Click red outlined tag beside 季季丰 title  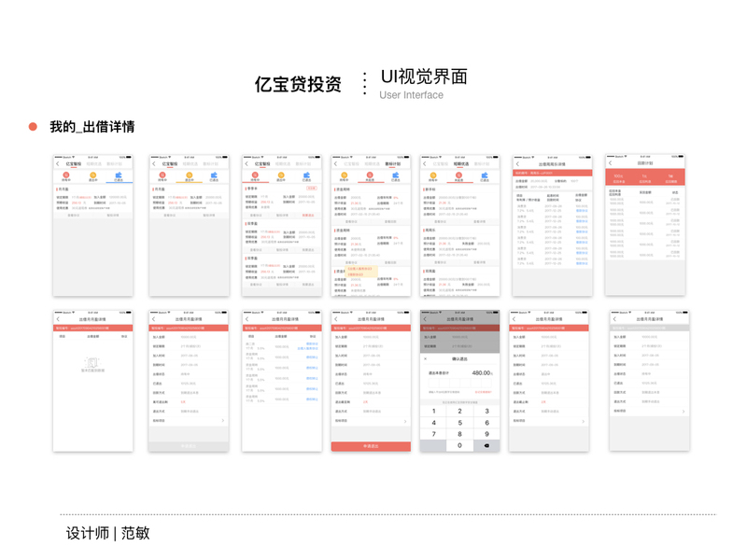(312, 189)
